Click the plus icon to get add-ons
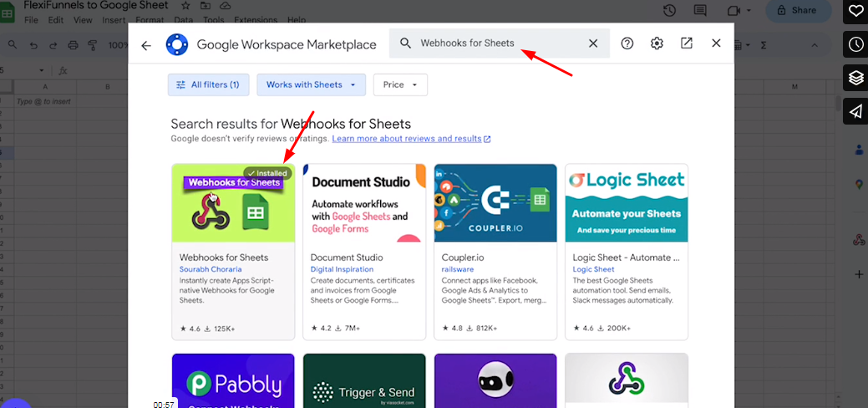868x408 pixels. pyautogui.click(x=859, y=274)
